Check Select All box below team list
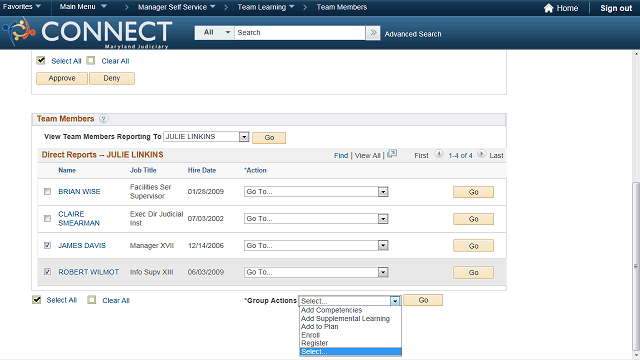This screenshot has height=360, width=640. click(36, 300)
